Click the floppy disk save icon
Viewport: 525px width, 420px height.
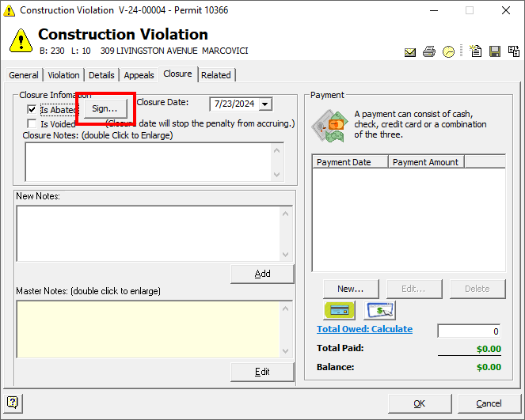[x=495, y=51]
